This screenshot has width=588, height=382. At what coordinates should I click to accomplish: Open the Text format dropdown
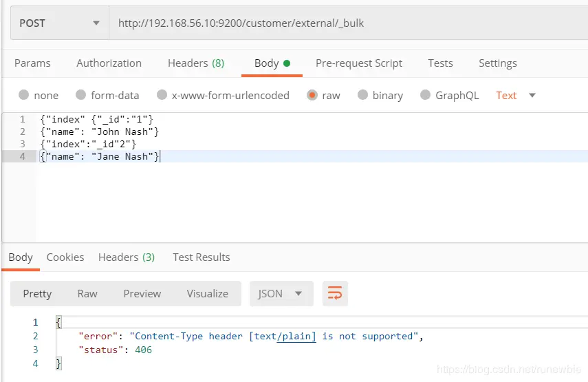tap(516, 95)
